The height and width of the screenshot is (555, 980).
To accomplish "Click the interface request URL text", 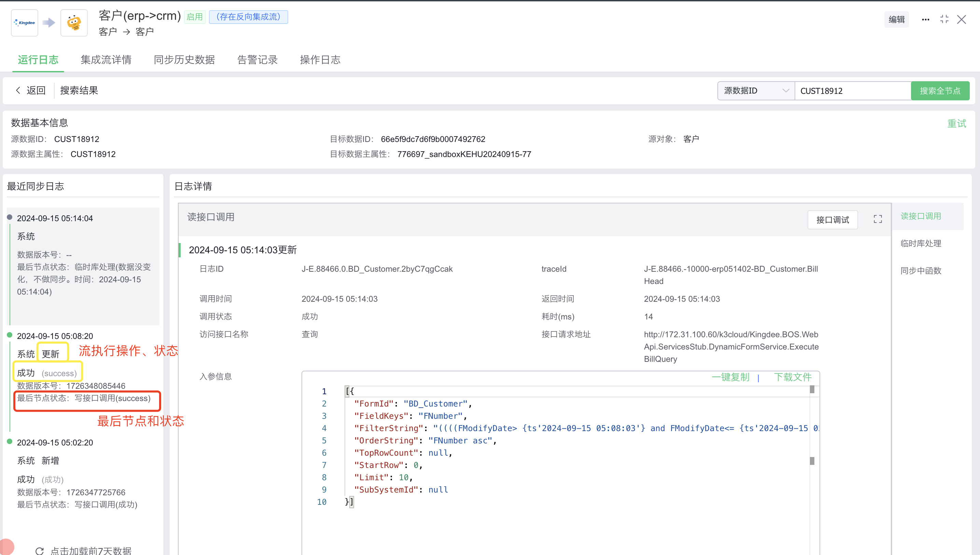I will point(731,346).
